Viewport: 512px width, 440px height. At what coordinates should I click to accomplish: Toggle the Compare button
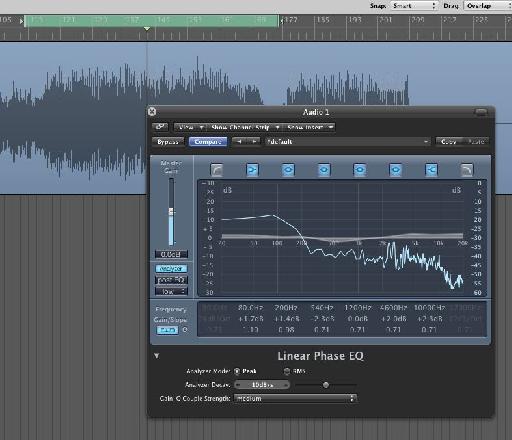[x=208, y=142]
